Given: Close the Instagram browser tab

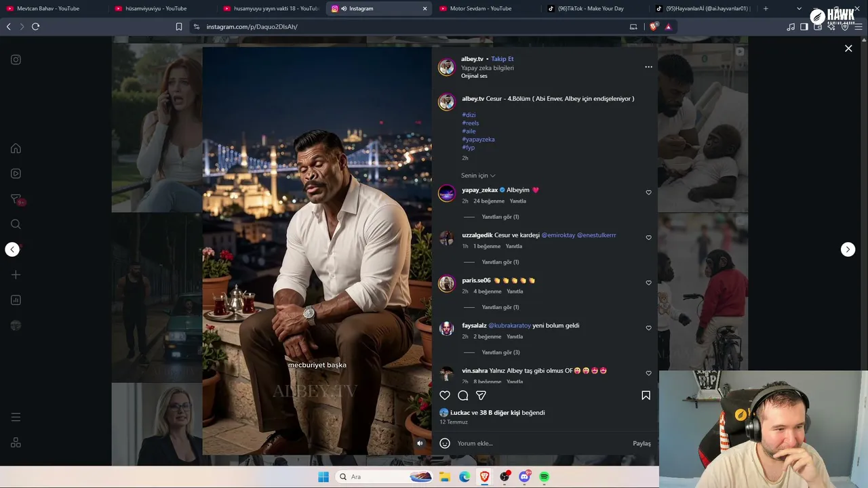Looking at the screenshot, I should click(425, 9).
